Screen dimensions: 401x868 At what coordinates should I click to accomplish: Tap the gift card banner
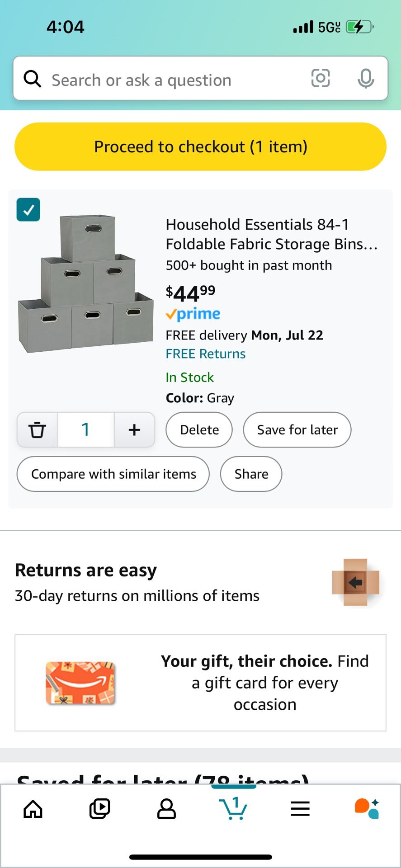[x=200, y=683]
